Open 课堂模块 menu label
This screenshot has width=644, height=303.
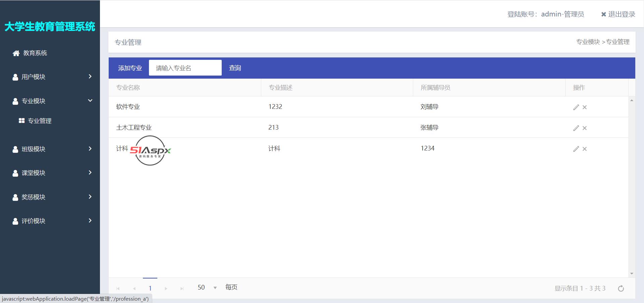(x=33, y=173)
